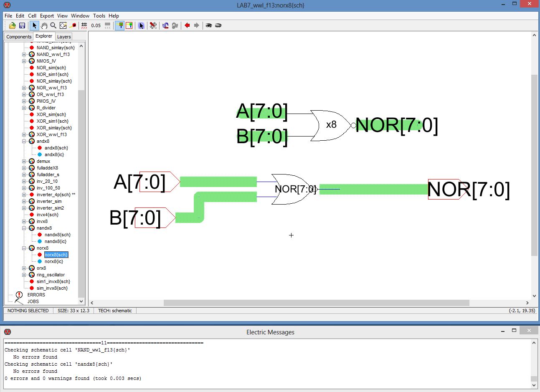The image size is (540, 392).
Task: Toggle the Select Area mode button
Action: pyautogui.click(x=129, y=25)
